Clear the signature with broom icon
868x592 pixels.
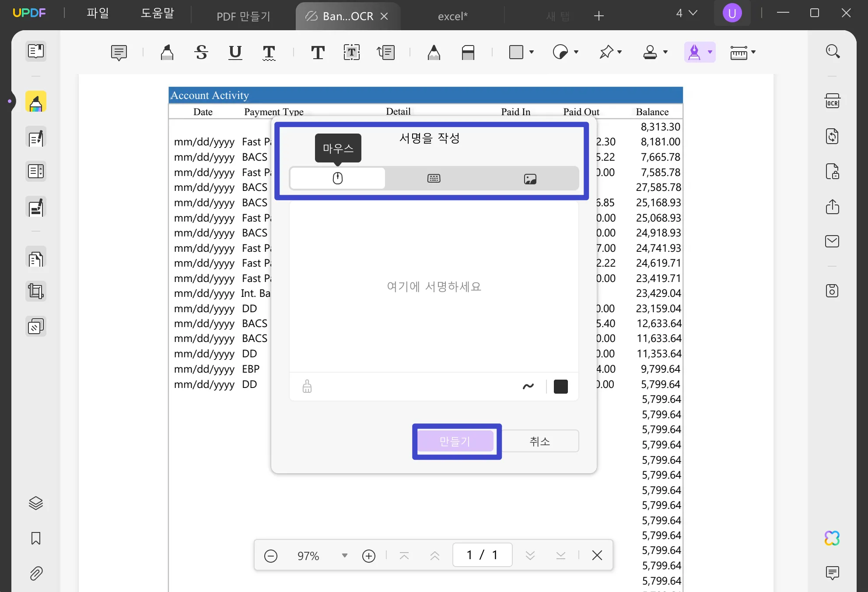click(307, 386)
